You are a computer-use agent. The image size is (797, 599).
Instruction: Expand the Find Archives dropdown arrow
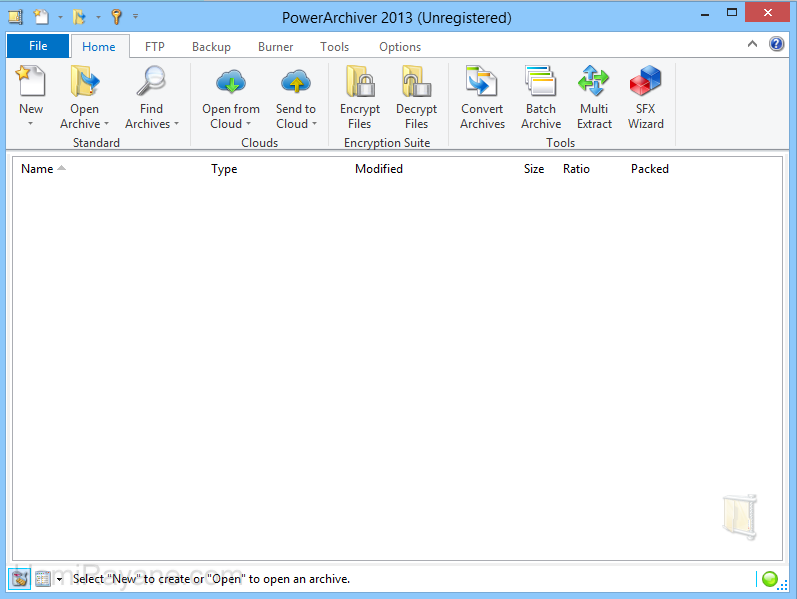coord(176,124)
